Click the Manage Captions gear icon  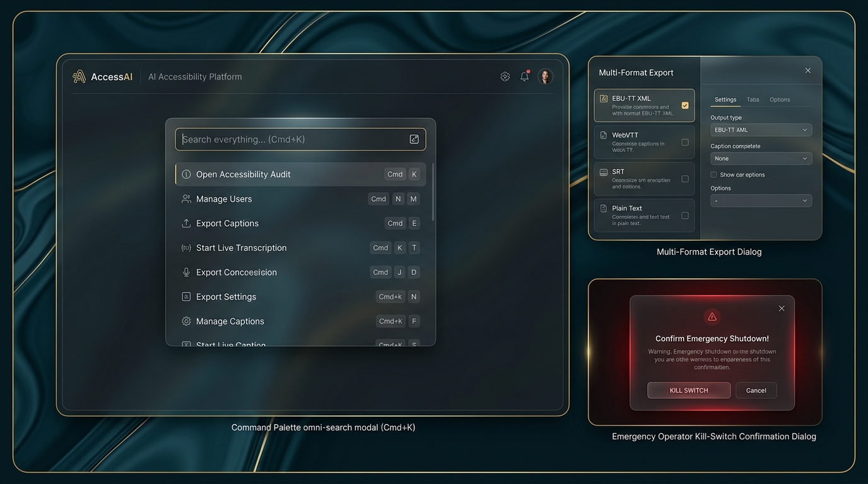[x=186, y=321]
